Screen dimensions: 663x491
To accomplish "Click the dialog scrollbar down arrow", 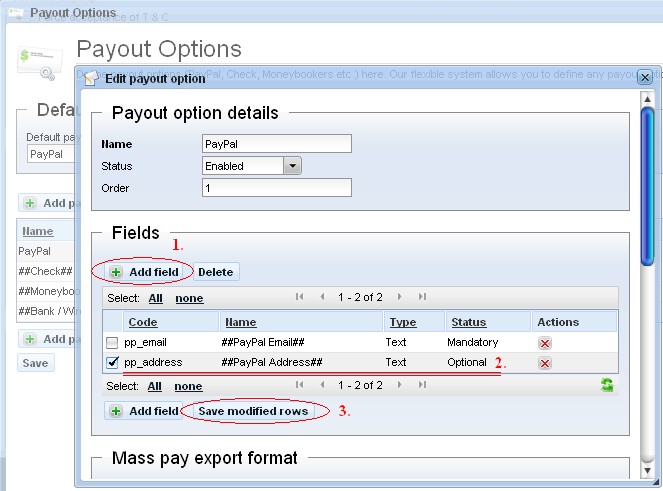I will click(x=647, y=471).
